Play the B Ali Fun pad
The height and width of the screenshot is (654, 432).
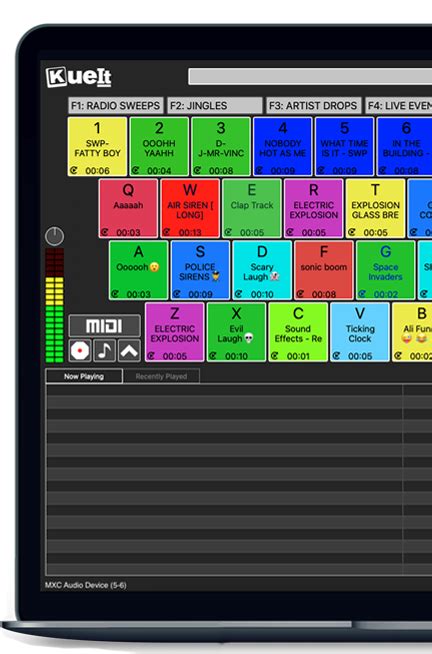coord(412,332)
